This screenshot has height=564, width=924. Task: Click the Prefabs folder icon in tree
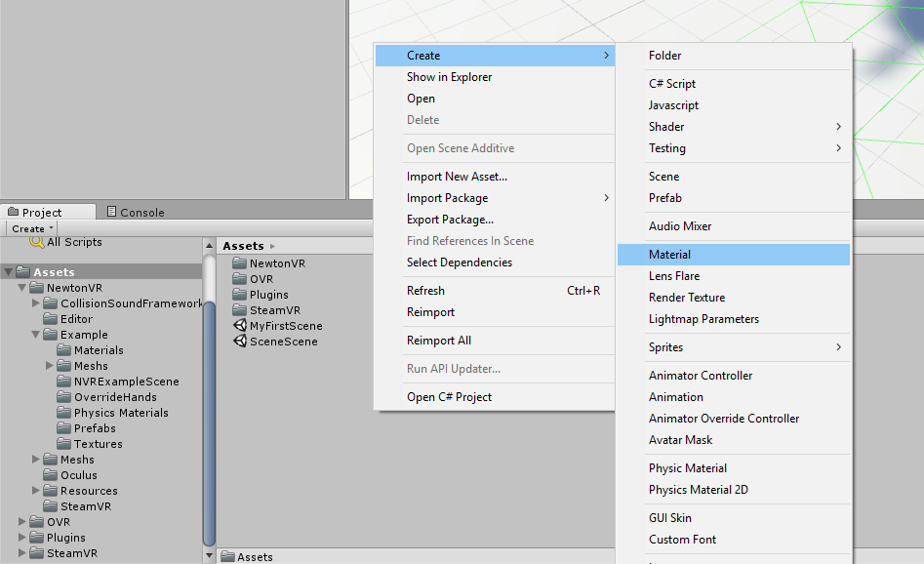pyautogui.click(x=63, y=427)
